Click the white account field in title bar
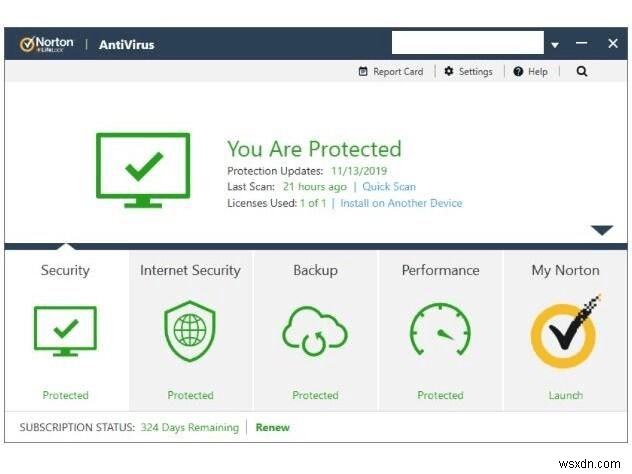Image resolution: width=632 pixels, height=474 pixels. 466,43
